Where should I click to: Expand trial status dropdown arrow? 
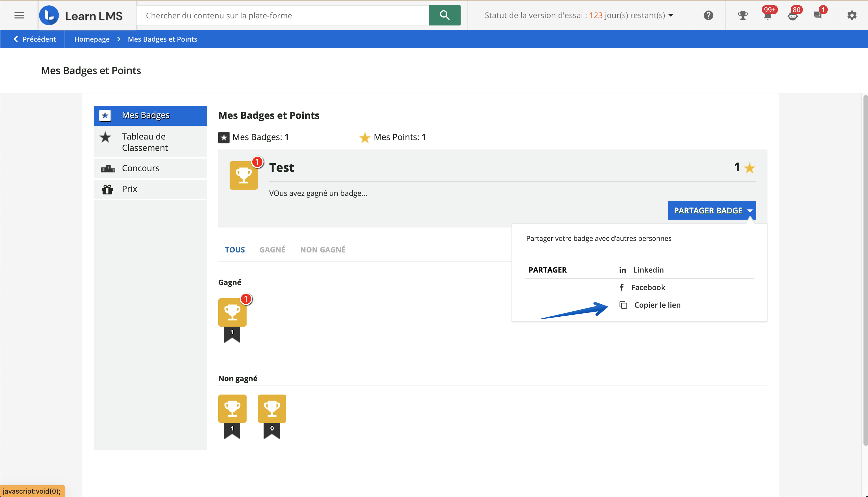pos(671,15)
